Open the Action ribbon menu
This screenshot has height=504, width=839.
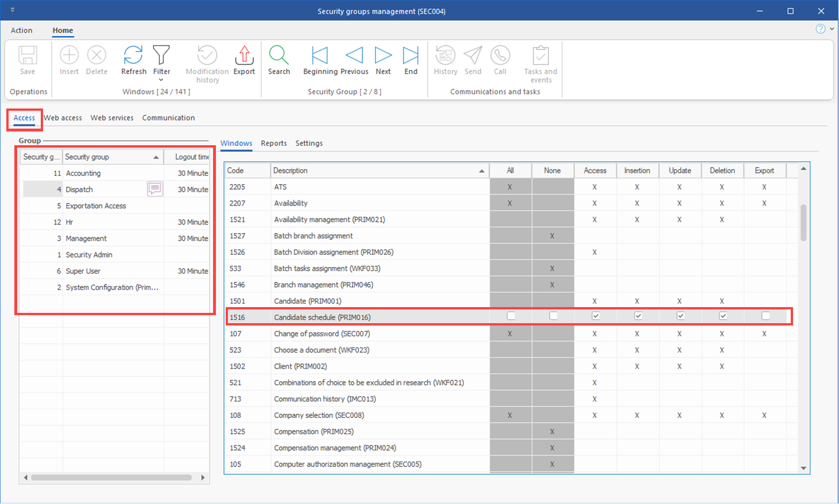22,30
